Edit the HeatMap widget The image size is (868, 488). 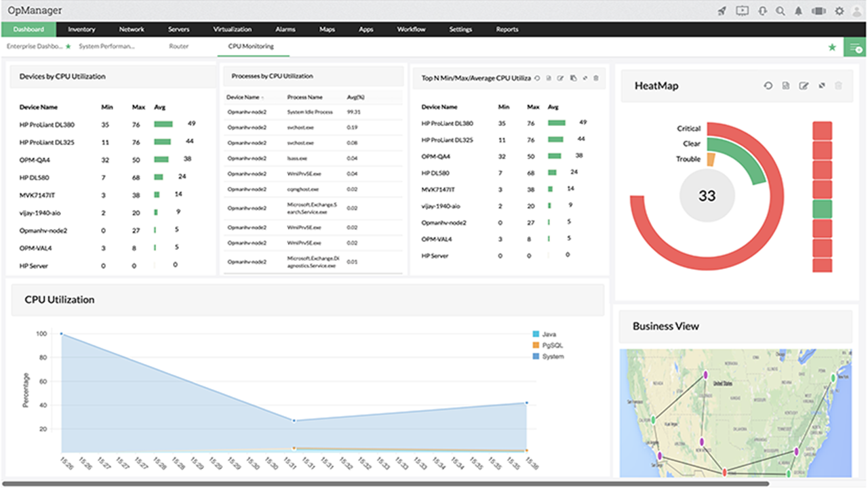pos(804,86)
